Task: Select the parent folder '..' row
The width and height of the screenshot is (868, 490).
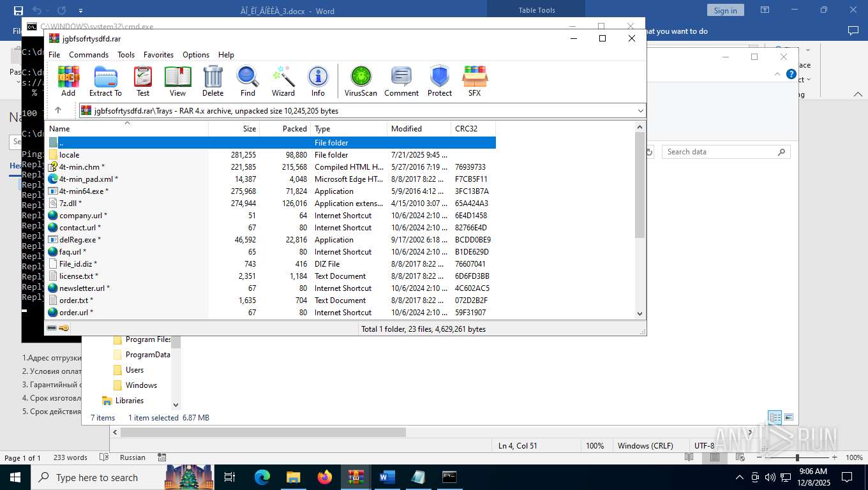Action: click(271, 143)
